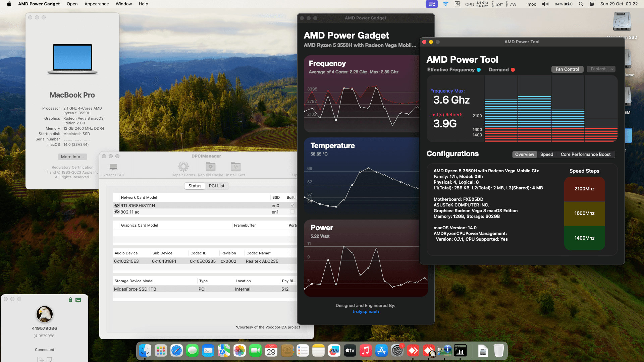
Task: Open the Appearance menu
Action: coord(97,4)
